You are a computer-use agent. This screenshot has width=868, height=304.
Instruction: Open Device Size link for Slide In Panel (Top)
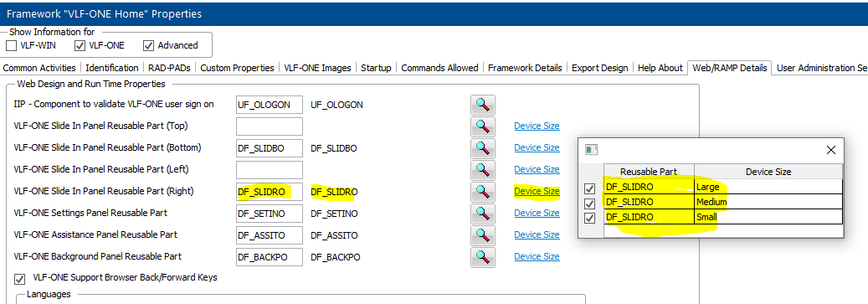click(x=537, y=126)
